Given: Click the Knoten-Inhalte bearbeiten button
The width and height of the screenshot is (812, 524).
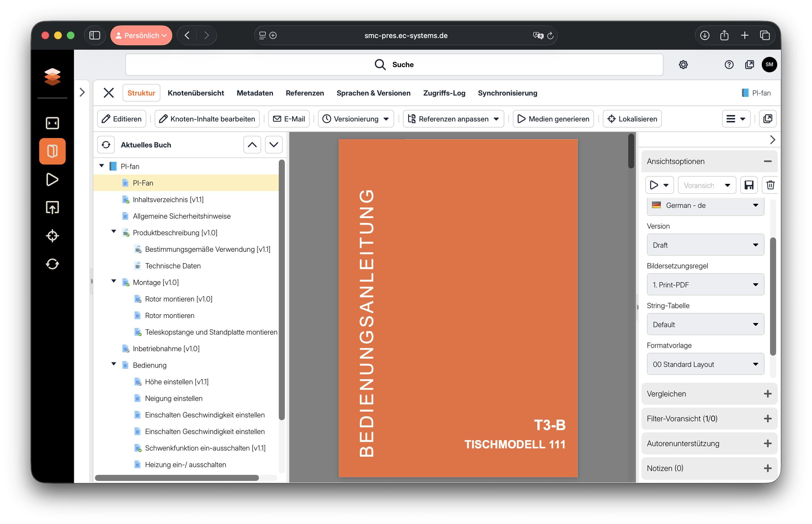Looking at the screenshot, I should 207,119.
